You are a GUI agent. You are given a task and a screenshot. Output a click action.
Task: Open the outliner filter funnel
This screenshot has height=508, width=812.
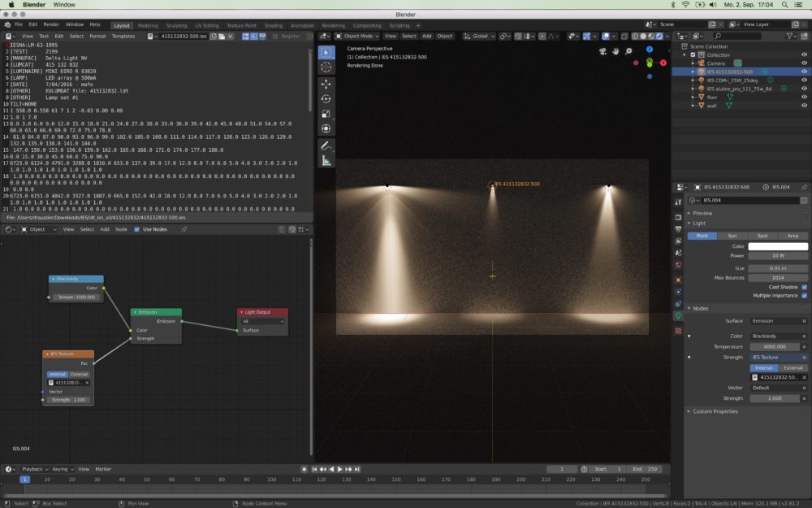[790, 36]
